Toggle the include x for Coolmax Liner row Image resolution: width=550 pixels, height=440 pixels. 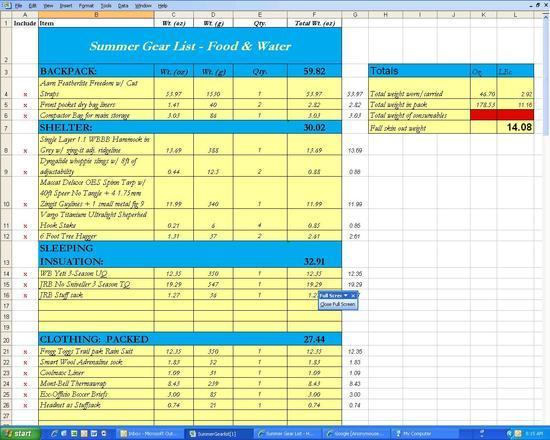[25, 373]
